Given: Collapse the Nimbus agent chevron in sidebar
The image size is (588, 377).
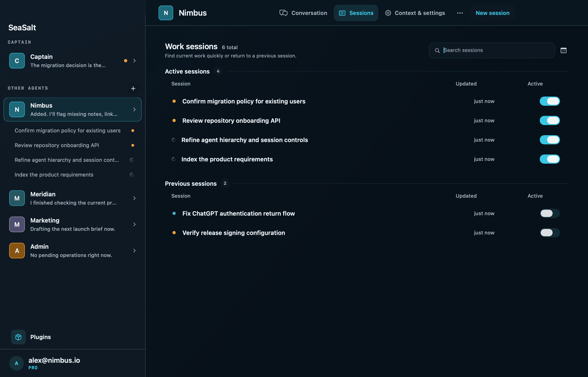Looking at the screenshot, I should [x=134, y=109].
